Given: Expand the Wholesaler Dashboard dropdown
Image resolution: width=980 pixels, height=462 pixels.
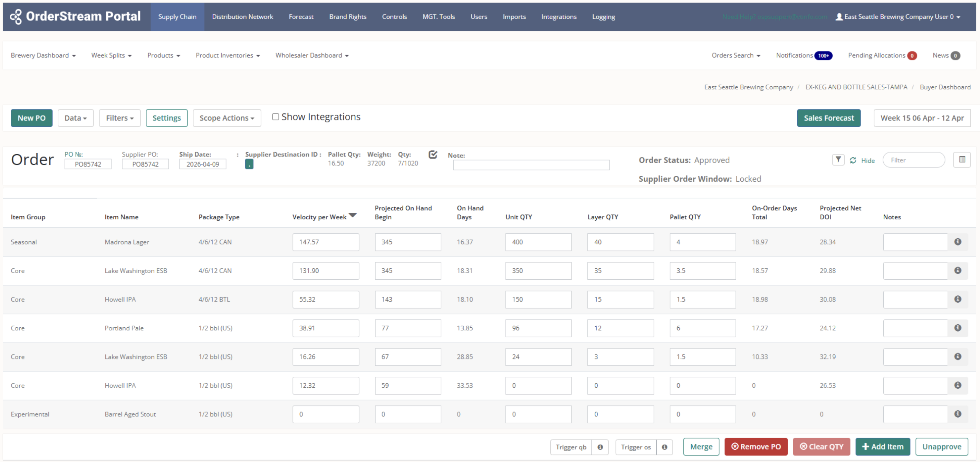Looking at the screenshot, I should pyautogui.click(x=311, y=56).
